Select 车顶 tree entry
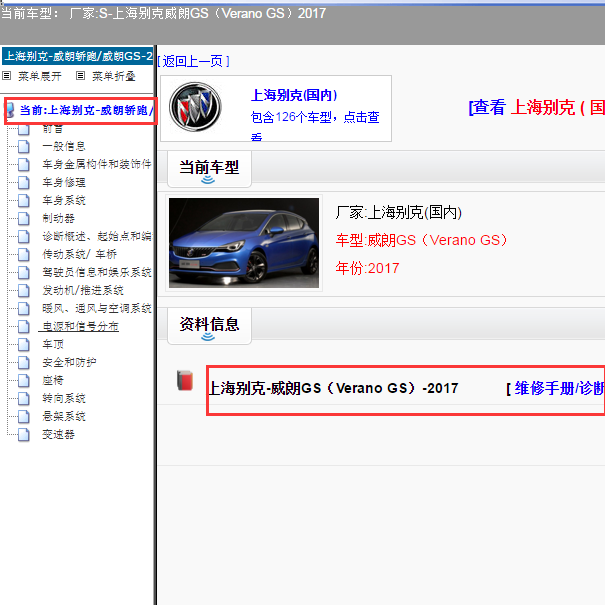 53,344
